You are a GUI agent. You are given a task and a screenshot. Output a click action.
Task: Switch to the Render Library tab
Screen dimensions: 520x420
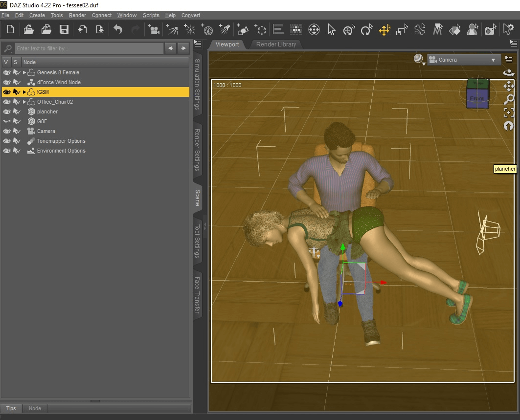click(x=276, y=44)
